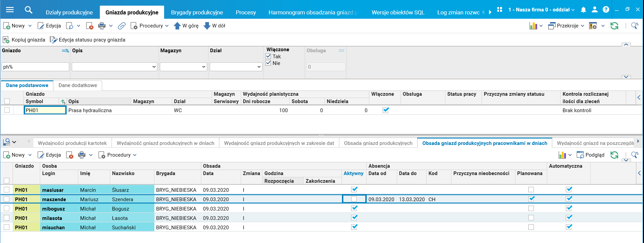Open the company branch selector dropdown

click(542, 10)
